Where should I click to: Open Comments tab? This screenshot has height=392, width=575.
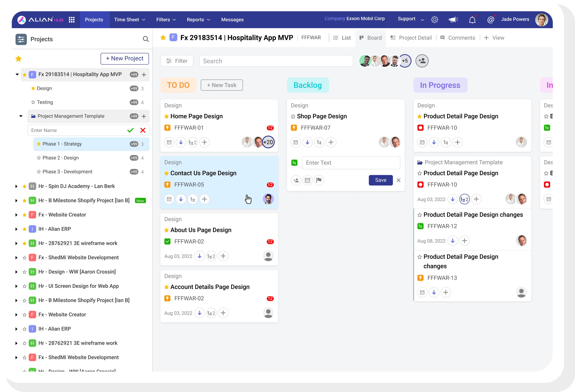pos(458,38)
